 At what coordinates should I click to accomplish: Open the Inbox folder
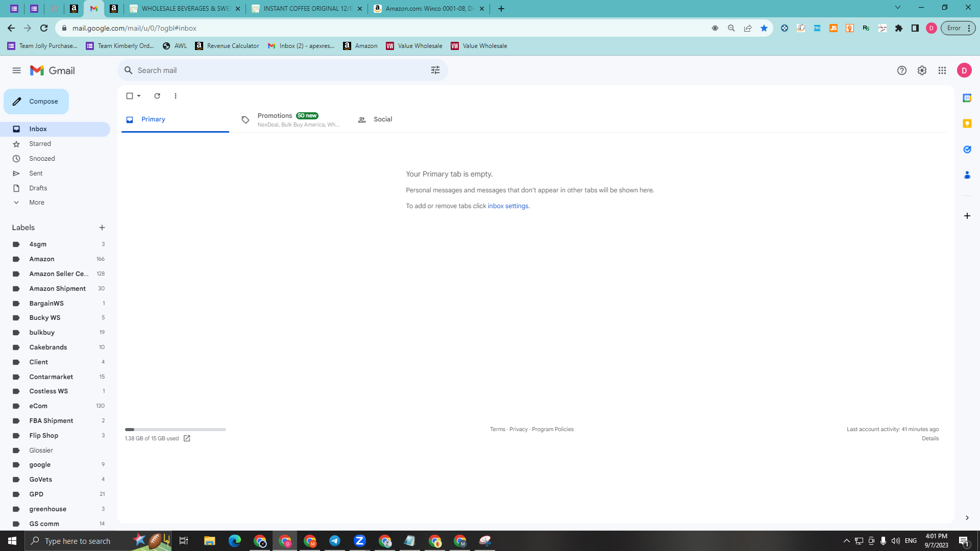[x=55, y=129]
